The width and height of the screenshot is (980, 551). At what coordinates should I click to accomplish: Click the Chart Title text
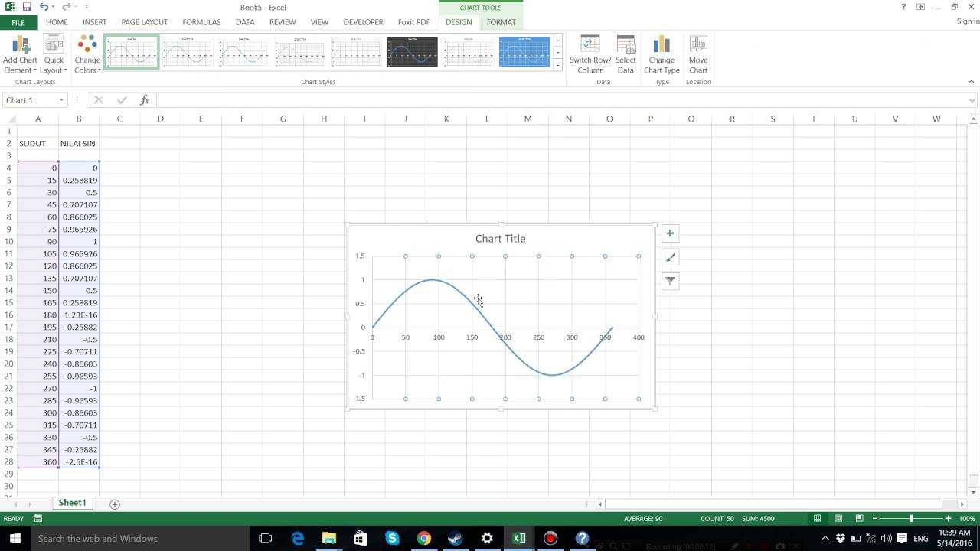point(500,239)
